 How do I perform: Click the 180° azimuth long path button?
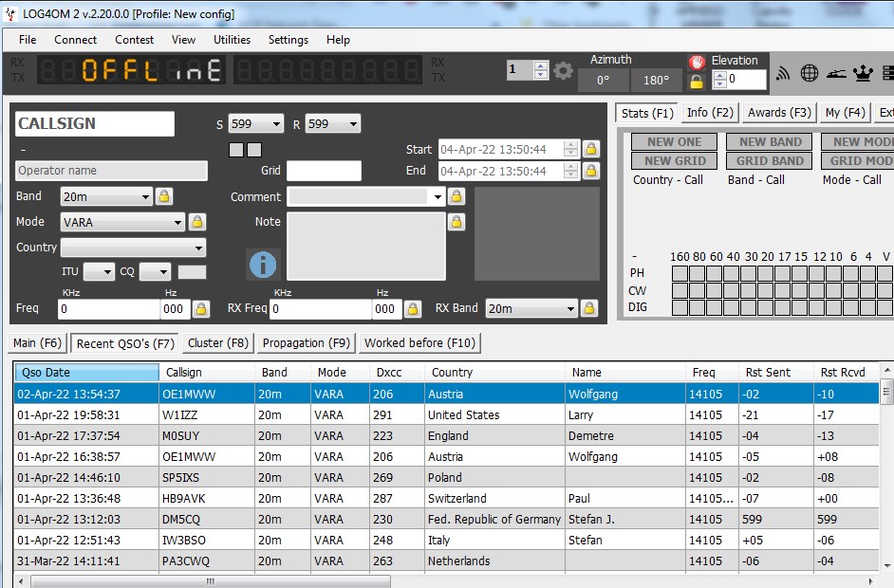pyautogui.click(x=656, y=81)
